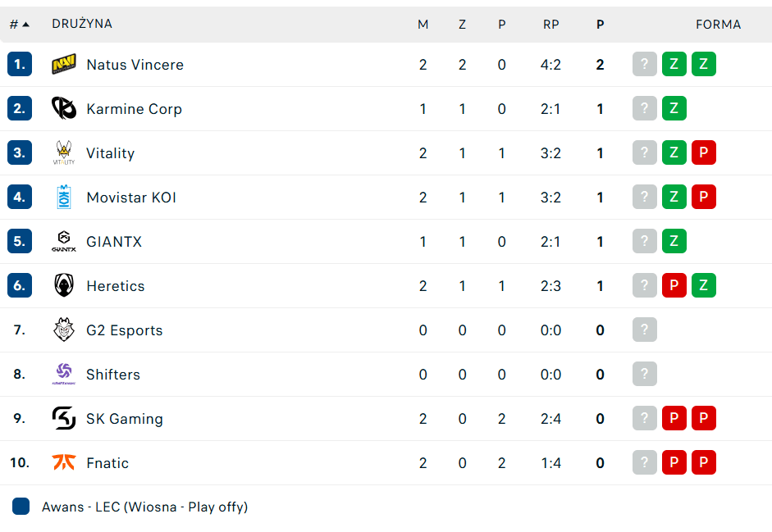Click the Natus Vincere team logo
Screen dimensions: 772x532
63,64
